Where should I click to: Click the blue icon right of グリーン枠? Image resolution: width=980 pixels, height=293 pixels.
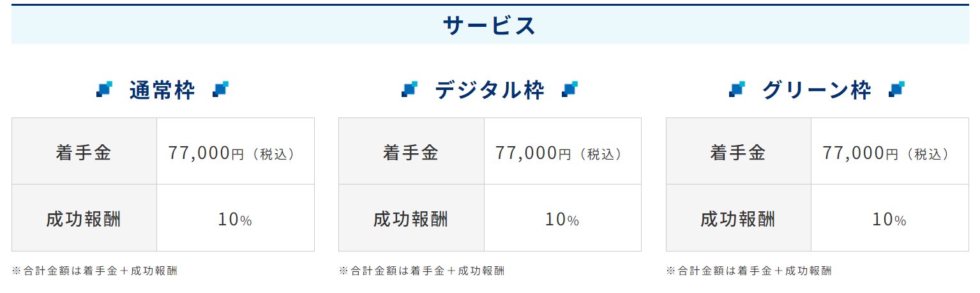point(896,89)
